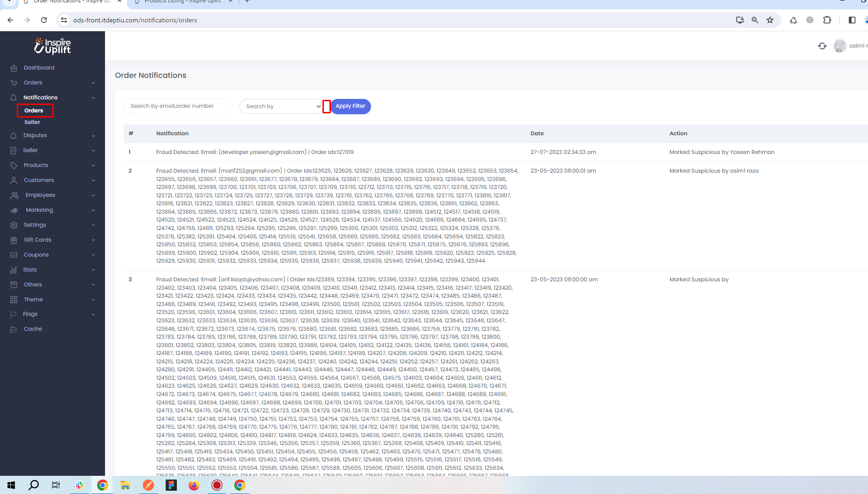Image resolution: width=868 pixels, height=494 pixels.
Task: Click the refresh icon near the profile avatar
Action: 822,46
